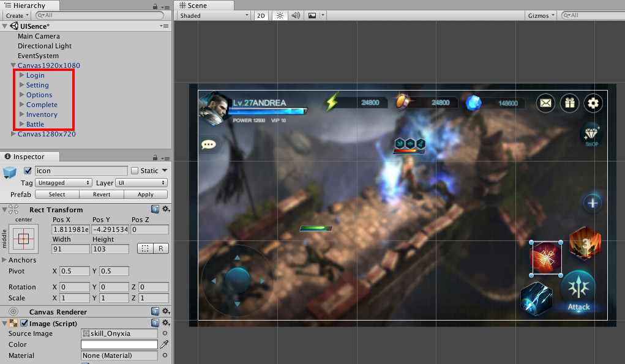Open the Gizmos dropdown
Screen dimensions: 625x364
click(541, 15)
